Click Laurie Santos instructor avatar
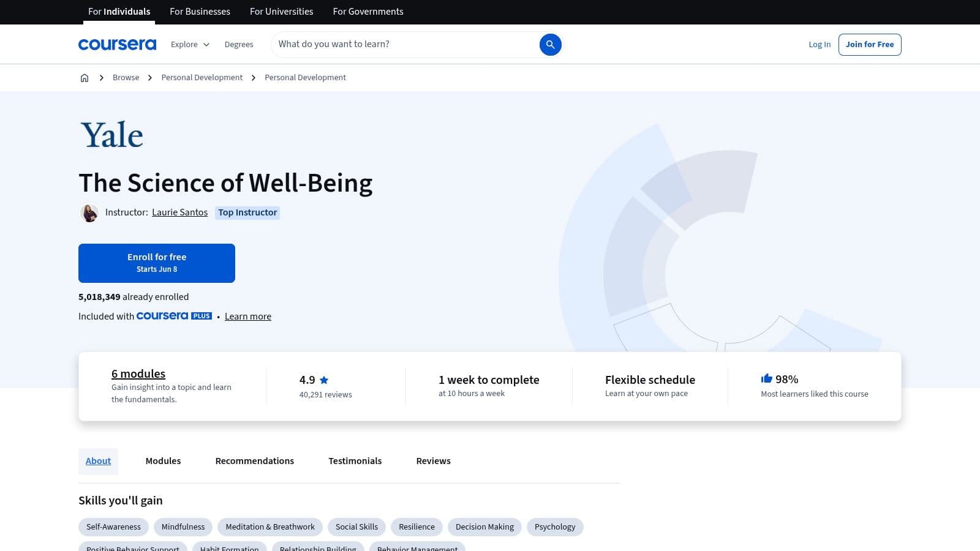Image resolution: width=980 pixels, height=551 pixels. click(x=89, y=212)
